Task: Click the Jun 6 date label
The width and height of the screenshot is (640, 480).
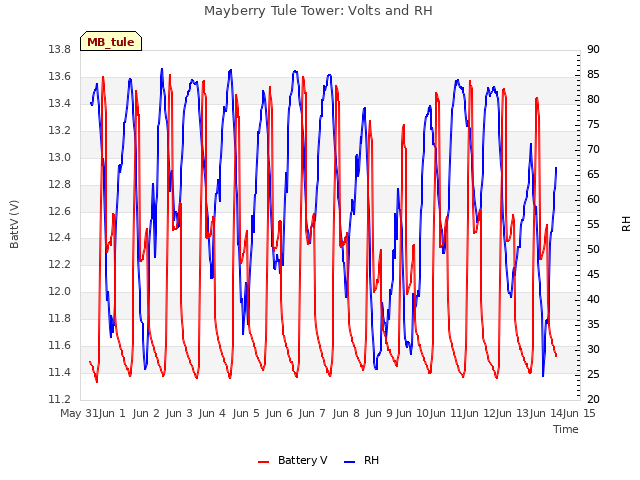Action: [279, 413]
